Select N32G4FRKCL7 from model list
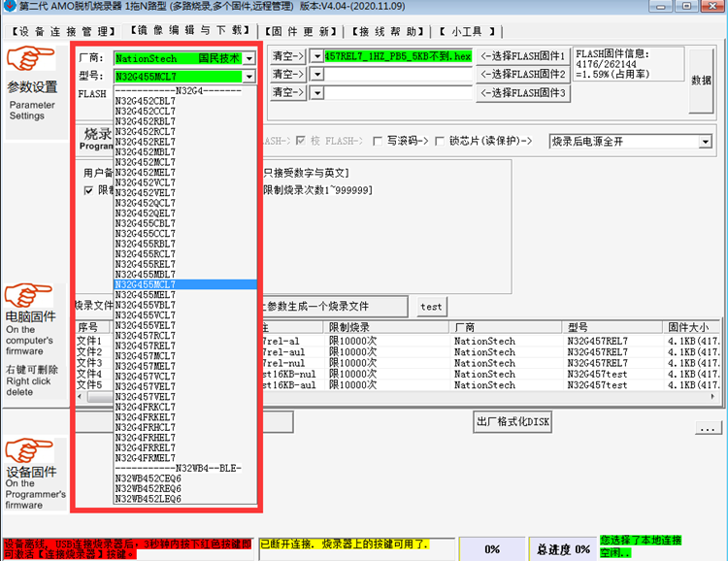Viewport: 728px width, 561px height. coord(184,407)
